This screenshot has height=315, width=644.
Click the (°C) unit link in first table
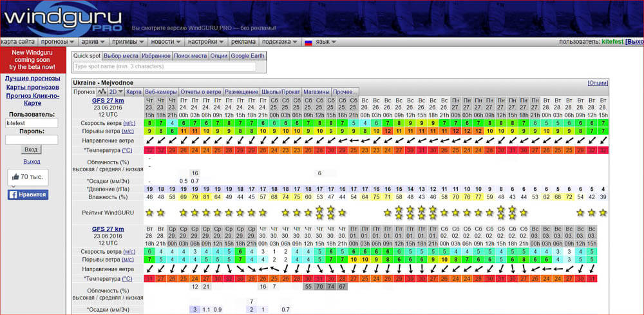[127, 151]
